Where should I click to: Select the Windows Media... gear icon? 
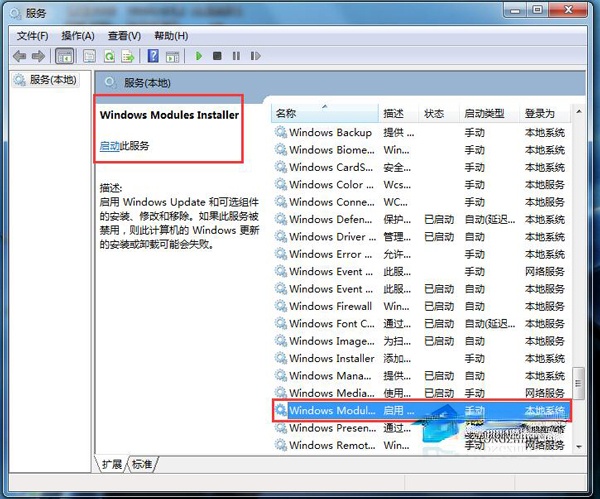(x=280, y=393)
